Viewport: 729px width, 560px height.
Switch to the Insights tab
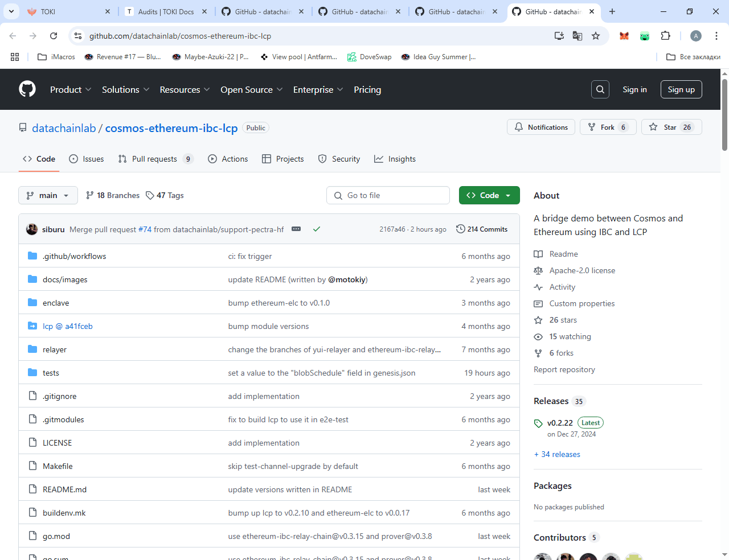[395, 159]
